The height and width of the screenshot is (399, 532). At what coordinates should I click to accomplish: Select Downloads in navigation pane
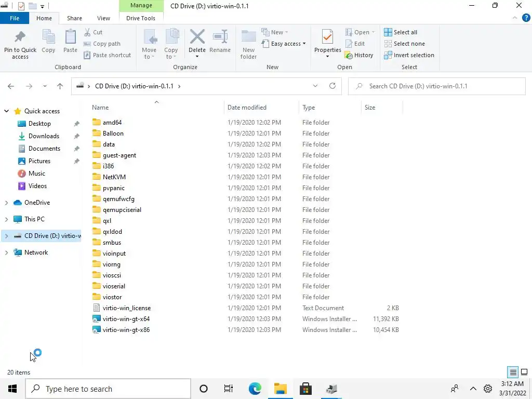44,136
